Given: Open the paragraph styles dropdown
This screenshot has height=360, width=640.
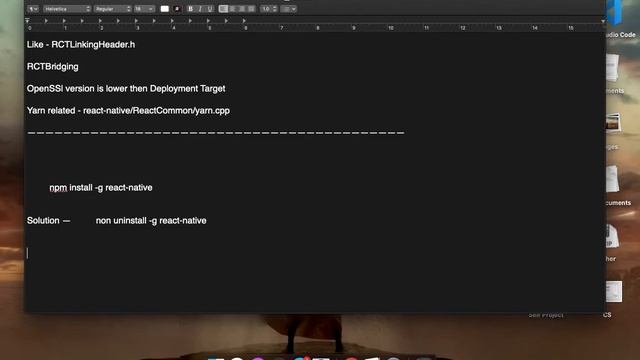Looking at the screenshot, I should tap(33, 9).
